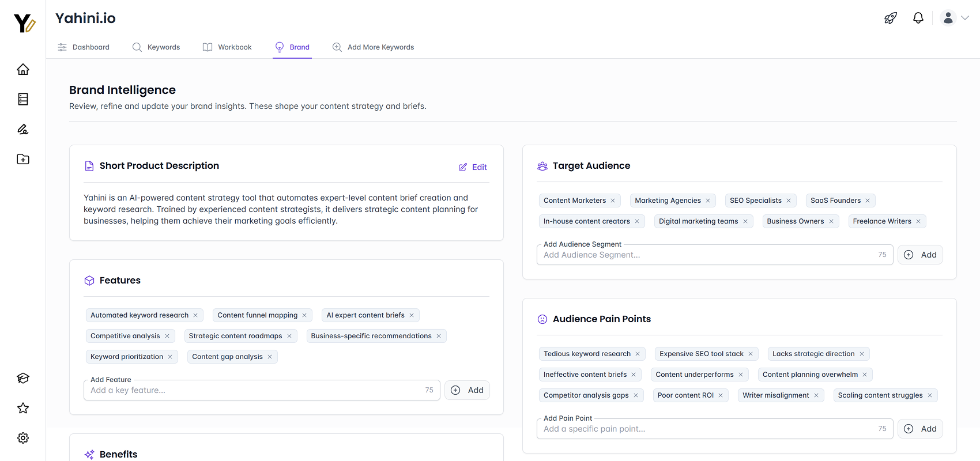Edit the Short Product Description
Image resolution: width=980 pixels, height=461 pixels.
[473, 167]
